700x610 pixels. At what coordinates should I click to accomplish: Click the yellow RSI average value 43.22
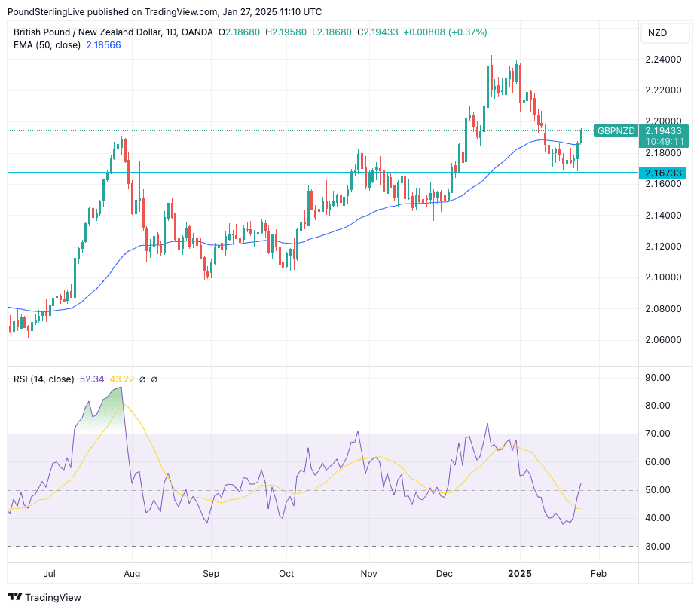(x=121, y=379)
